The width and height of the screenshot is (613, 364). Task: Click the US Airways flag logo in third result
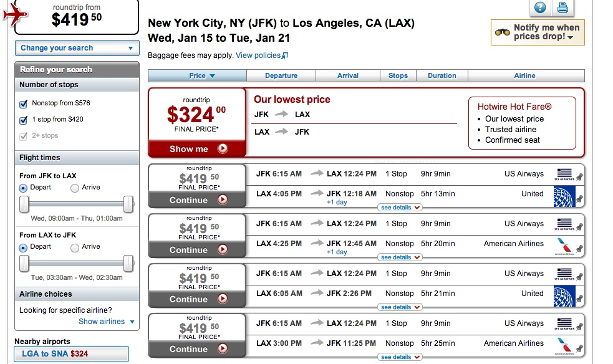tap(564, 274)
